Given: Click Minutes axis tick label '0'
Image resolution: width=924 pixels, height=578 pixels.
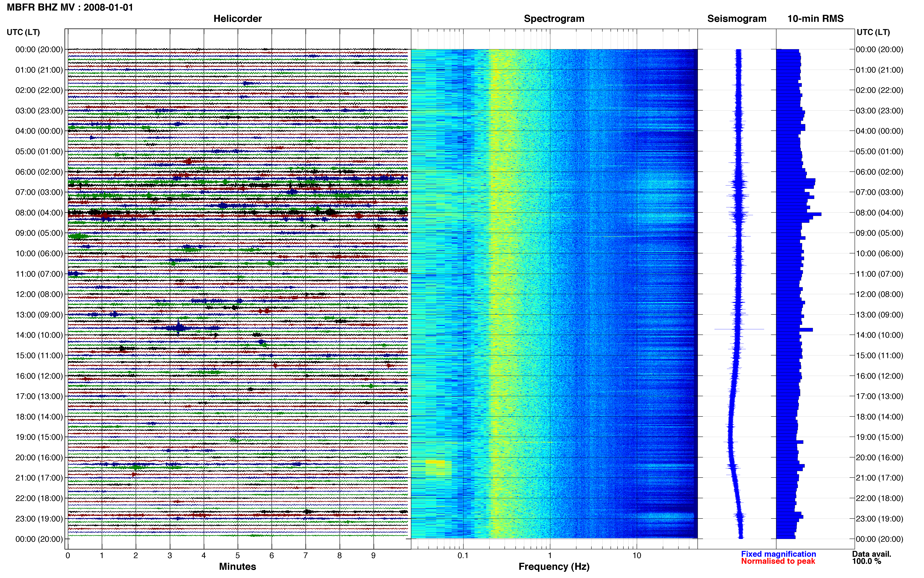Looking at the screenshot, I should tap(68, 555).
